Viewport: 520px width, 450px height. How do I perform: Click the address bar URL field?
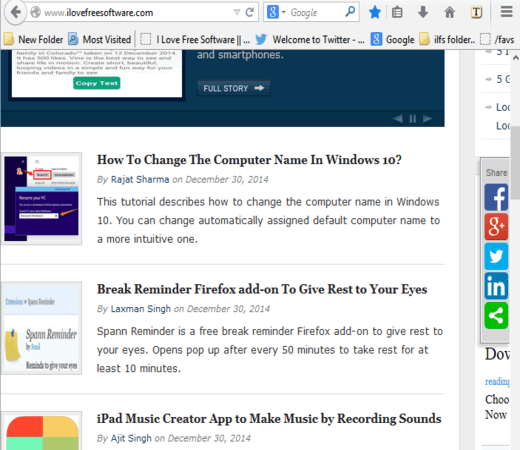pos(137,13)
